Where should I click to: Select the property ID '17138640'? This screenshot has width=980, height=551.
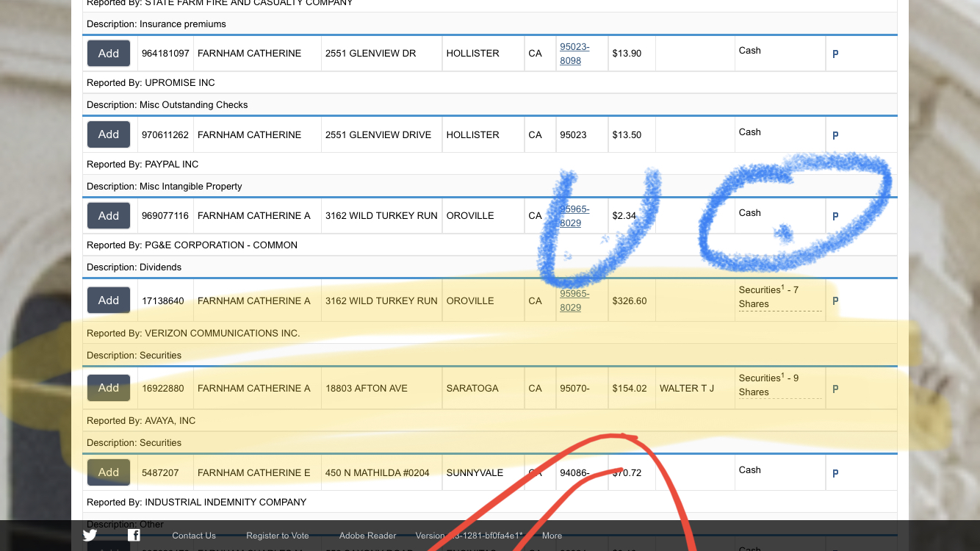163,300
